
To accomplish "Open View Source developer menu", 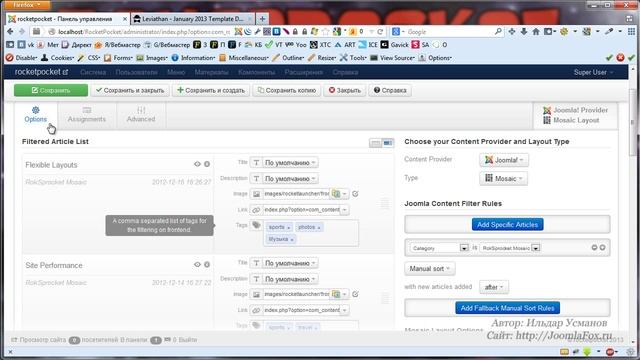I will click(x=392, y=58).
